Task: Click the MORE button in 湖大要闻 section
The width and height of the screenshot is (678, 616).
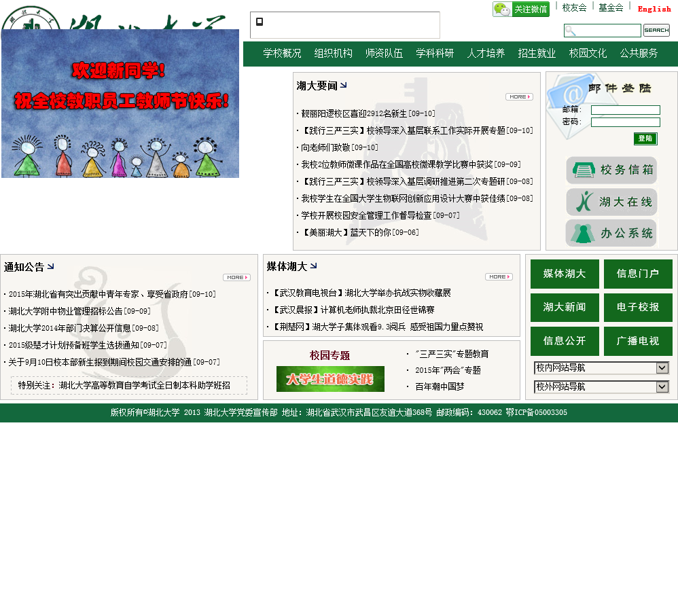Action: (x=519, y=97)
